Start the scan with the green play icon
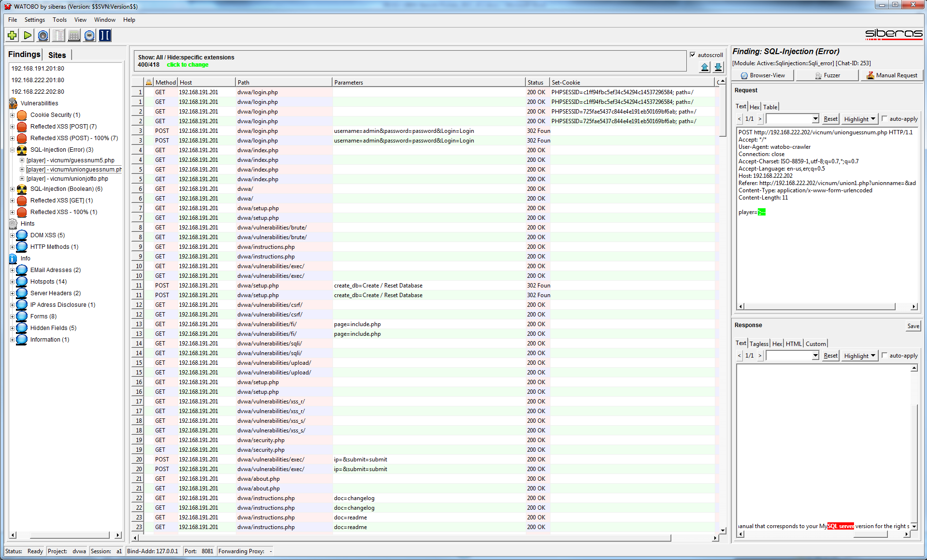Image resolution: width=927 pixels, height=560 pixels. 27,35
